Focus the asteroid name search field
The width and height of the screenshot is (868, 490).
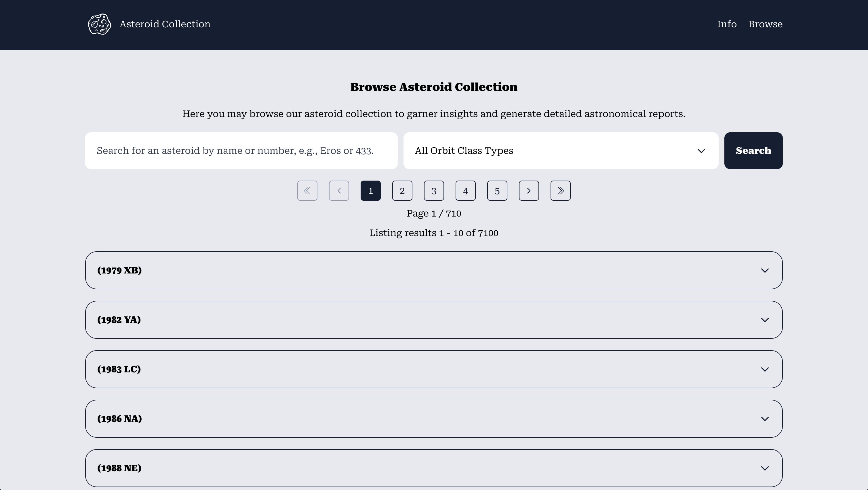pyautogui.click(x=241, y=150)
